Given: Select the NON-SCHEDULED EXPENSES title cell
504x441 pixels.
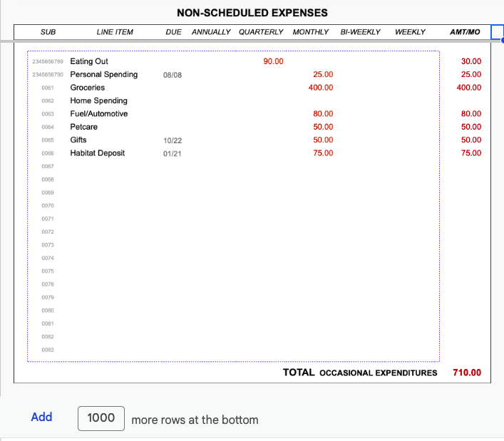Looking at the screenshot, I should tap(252, 13).
